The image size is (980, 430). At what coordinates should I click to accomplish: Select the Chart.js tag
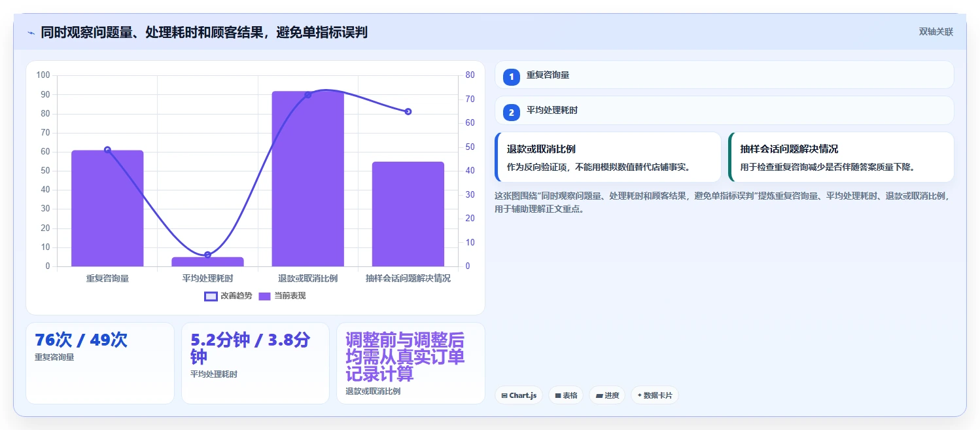(519, 395)
